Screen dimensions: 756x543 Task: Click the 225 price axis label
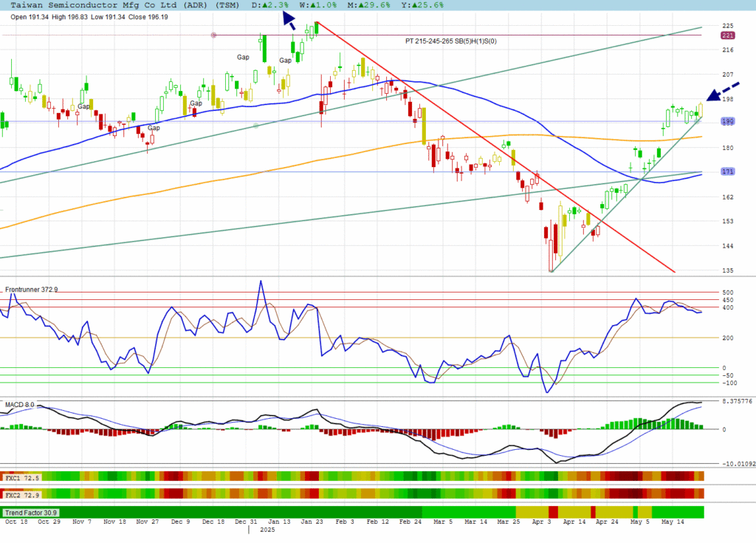click(x=727, y=26)
